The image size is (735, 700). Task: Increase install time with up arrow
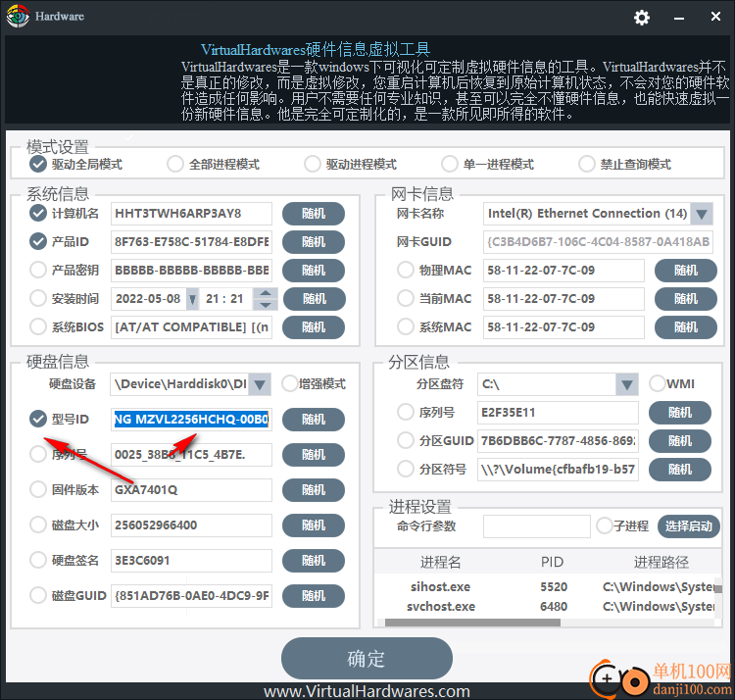(266, 293)
